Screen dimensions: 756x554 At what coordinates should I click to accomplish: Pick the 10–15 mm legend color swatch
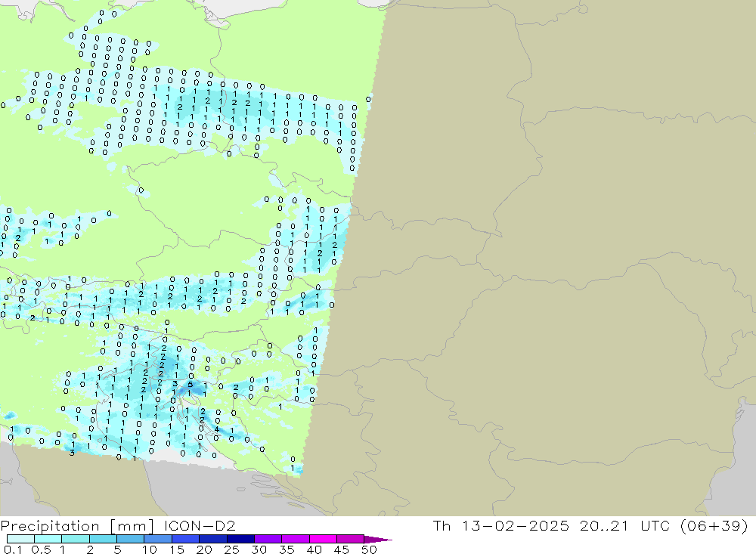[158, 539]
